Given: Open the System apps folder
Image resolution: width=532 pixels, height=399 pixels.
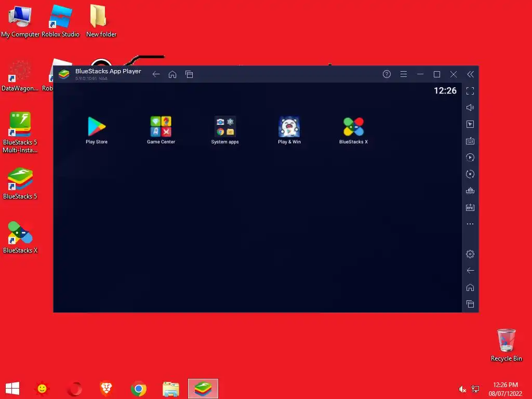Looking at the screenshot, I should coord(225,130).
